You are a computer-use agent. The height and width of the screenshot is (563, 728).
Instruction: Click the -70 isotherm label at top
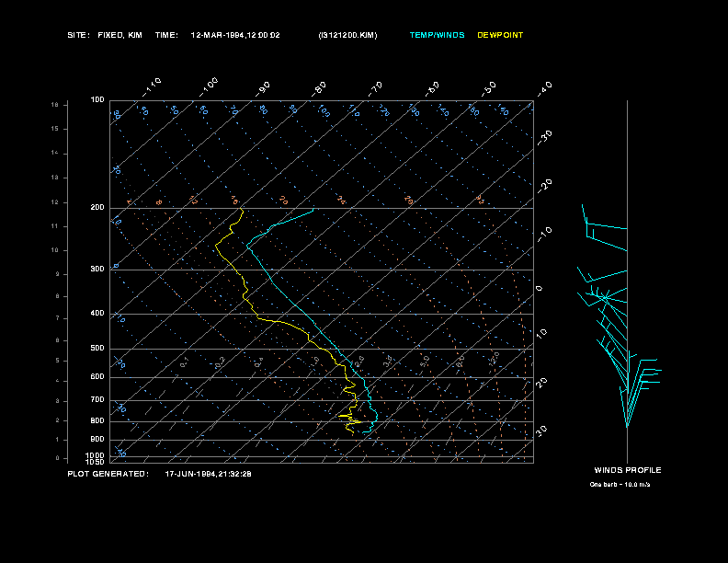click(375, 89)
